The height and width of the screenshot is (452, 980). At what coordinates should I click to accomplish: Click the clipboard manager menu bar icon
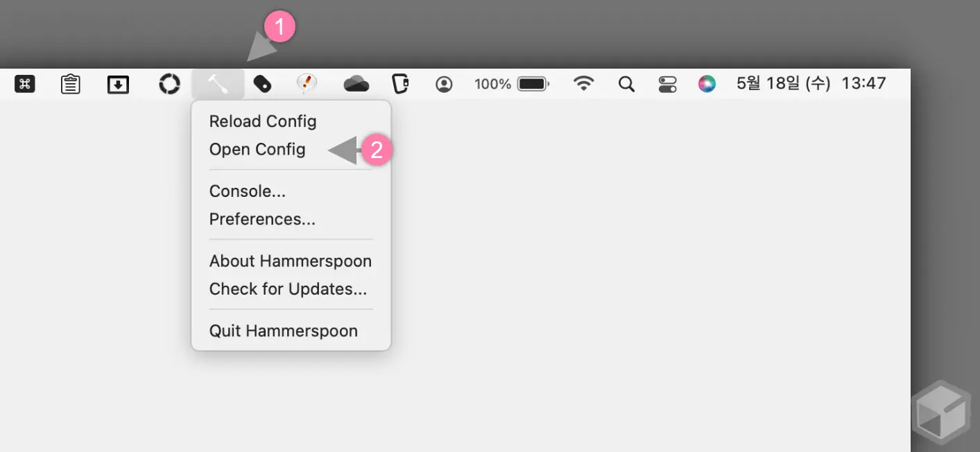click(x=70, y=83)
